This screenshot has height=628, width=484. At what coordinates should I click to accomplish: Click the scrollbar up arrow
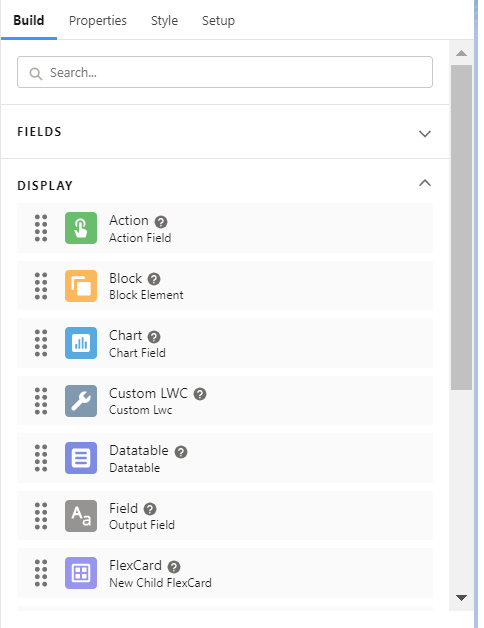tap(462, 53)
